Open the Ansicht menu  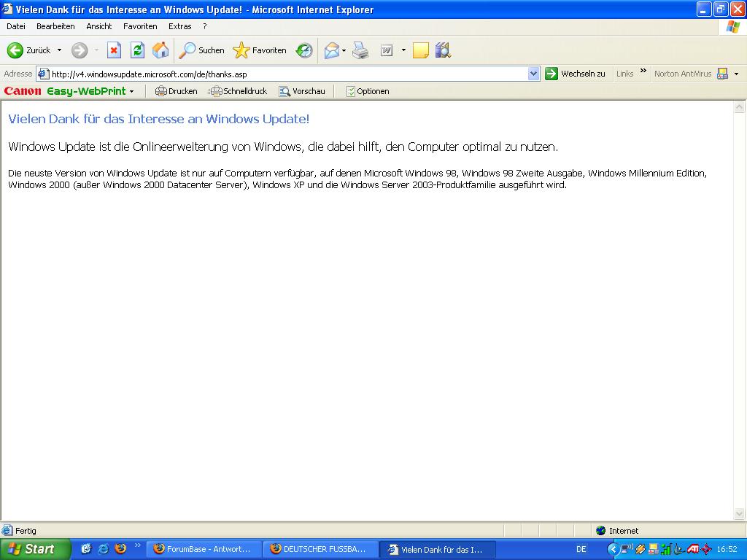(99, 26)
